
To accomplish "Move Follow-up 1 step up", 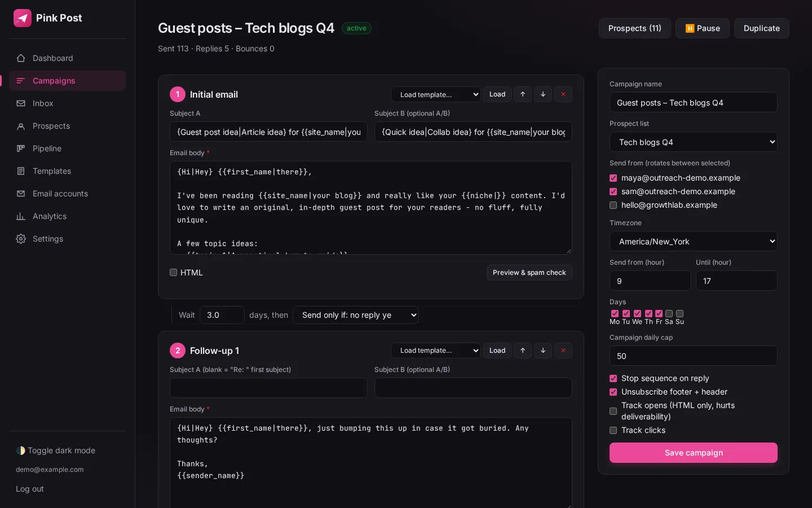I will pyautogui.click(x=523, y=351).
